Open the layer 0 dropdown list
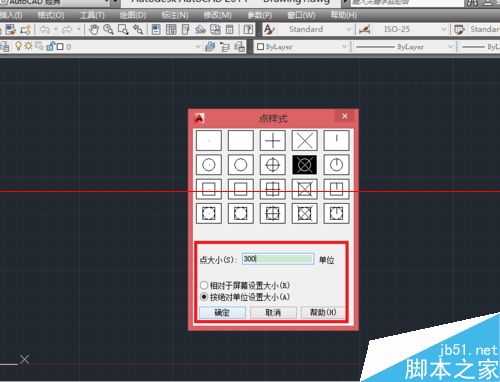 198,47
